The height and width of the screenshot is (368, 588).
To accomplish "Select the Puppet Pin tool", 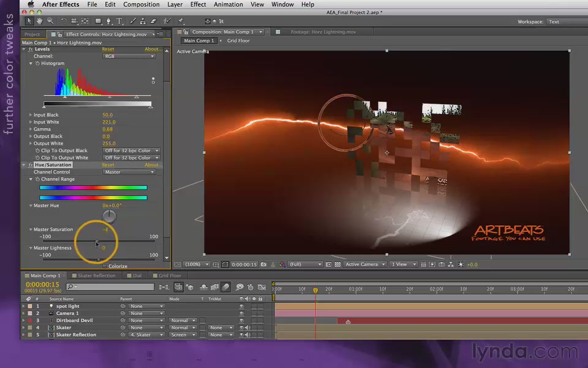I will [181, 21].
